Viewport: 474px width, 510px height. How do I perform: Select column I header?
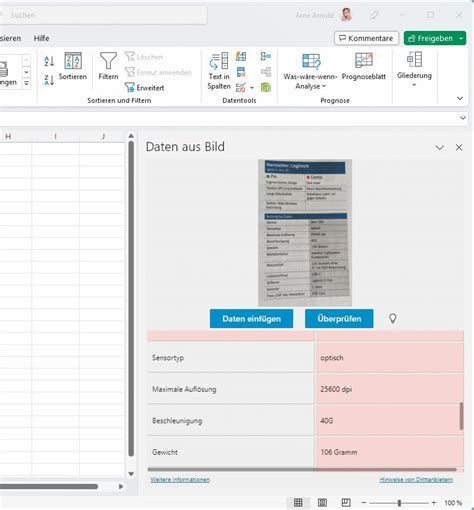tap(55, 136)
